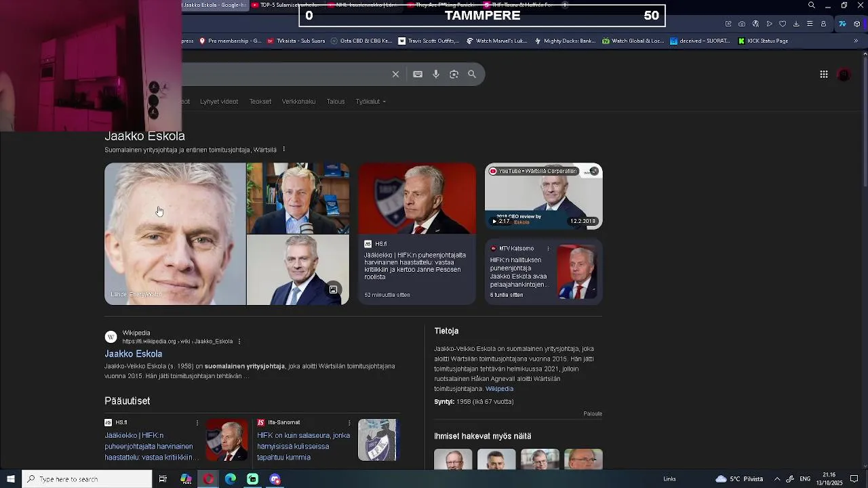The height and width of the screenshot is (488, 868).
Task: Open options dots next to the Wikipedia URL
Action: coord(239,342)
